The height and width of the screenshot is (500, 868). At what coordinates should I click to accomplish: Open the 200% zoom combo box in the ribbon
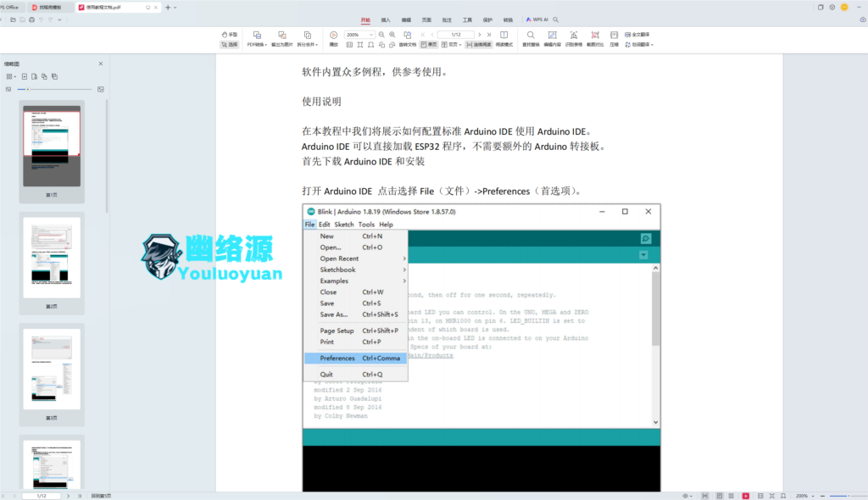click(x=359, y=35)
